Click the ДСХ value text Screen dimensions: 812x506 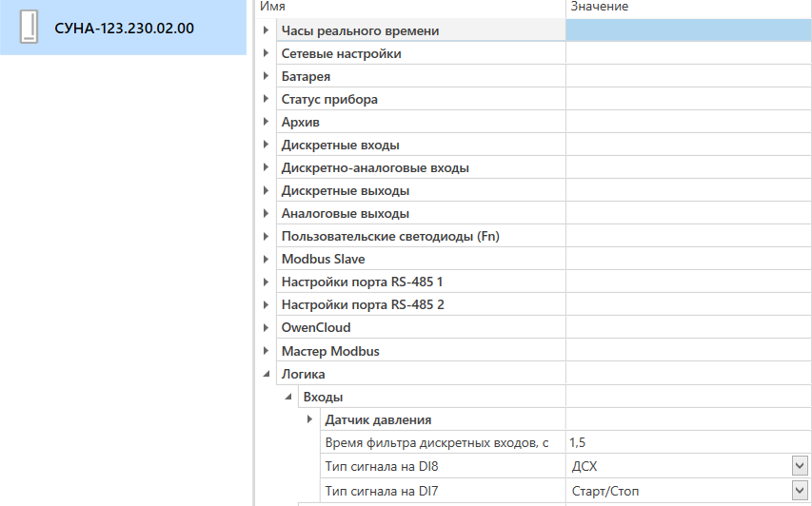click(x=584, y=466)
